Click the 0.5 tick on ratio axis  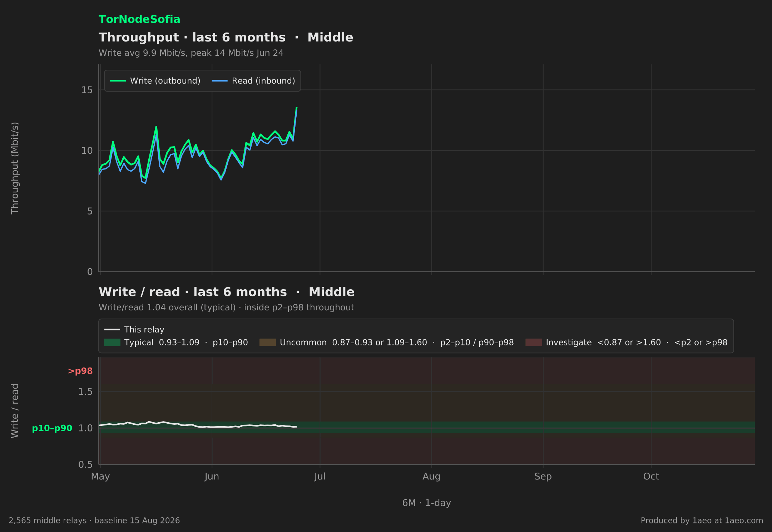[85, 464]
